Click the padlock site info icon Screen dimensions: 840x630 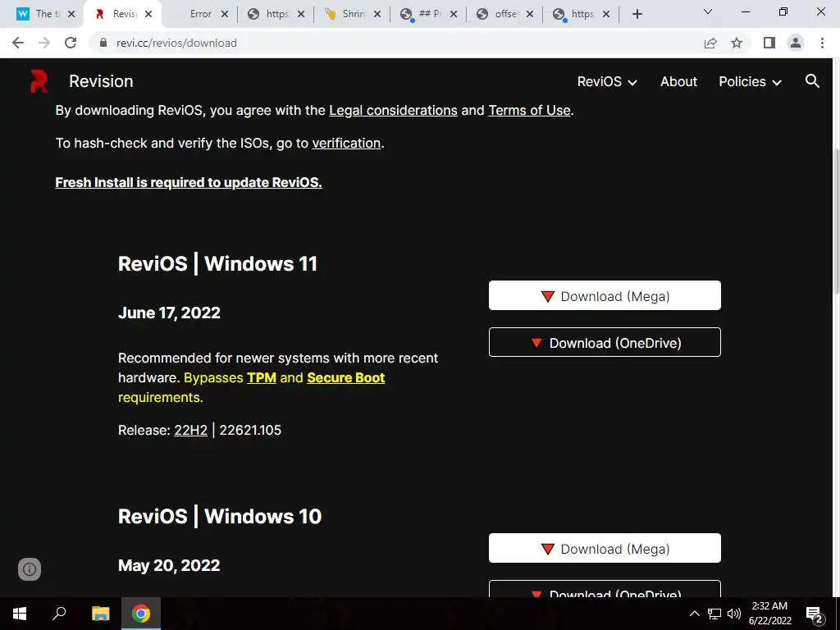103,43
